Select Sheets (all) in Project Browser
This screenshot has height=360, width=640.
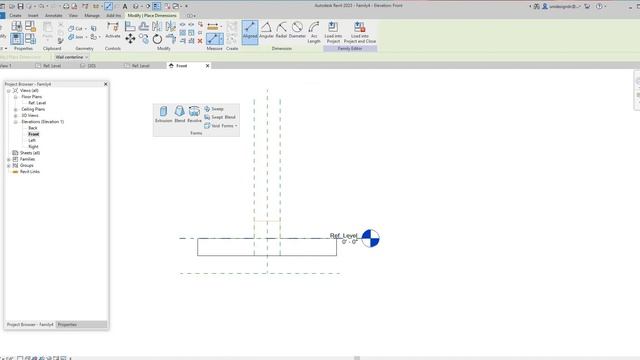(30, 153)
